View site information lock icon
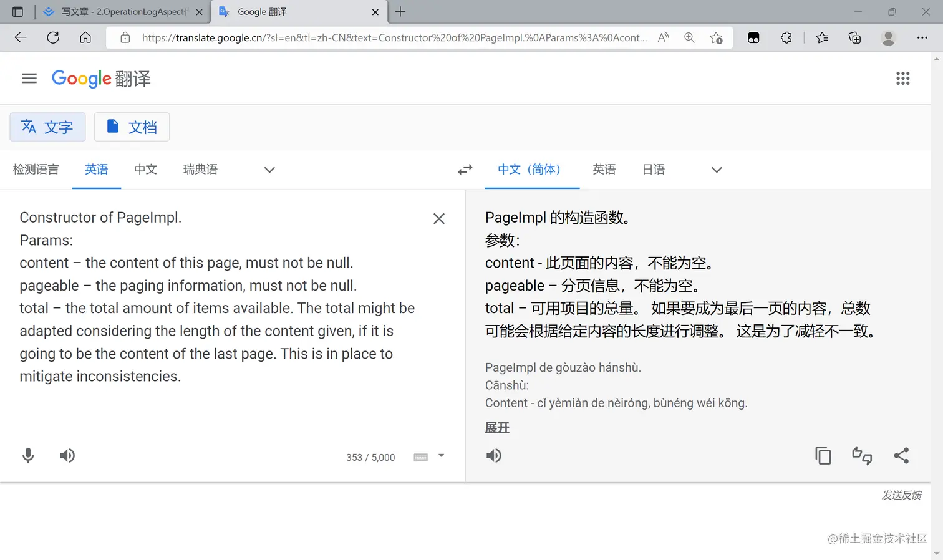This screenshot has height=560, width=943. pyautogui.click(x=125, y=37)
